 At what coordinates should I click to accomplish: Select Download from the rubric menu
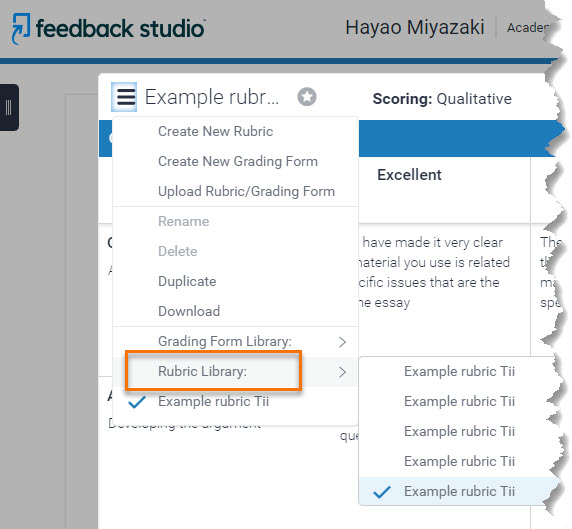tap(235, 311)
